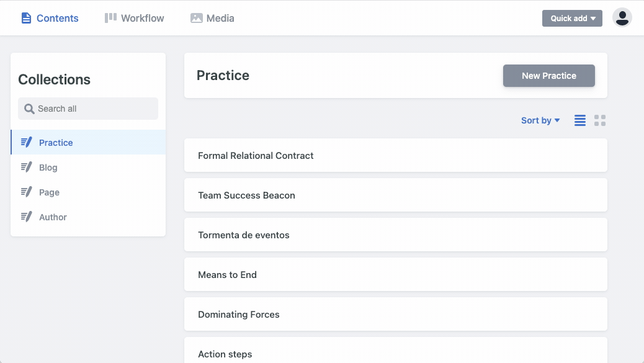Click the Practice collection icon in sidebar
This screenshot has height=363, width=644.
(27, 142)
